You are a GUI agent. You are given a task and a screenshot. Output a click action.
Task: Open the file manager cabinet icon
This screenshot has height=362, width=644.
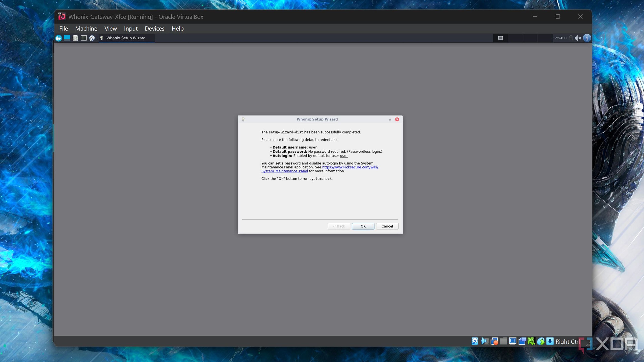pos(75,38)
